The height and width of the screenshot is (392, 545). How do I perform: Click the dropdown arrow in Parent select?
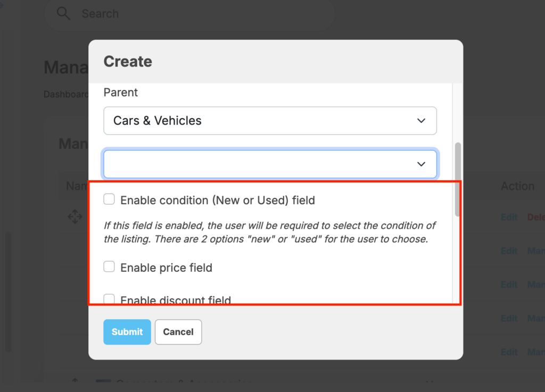click(421, 121)
